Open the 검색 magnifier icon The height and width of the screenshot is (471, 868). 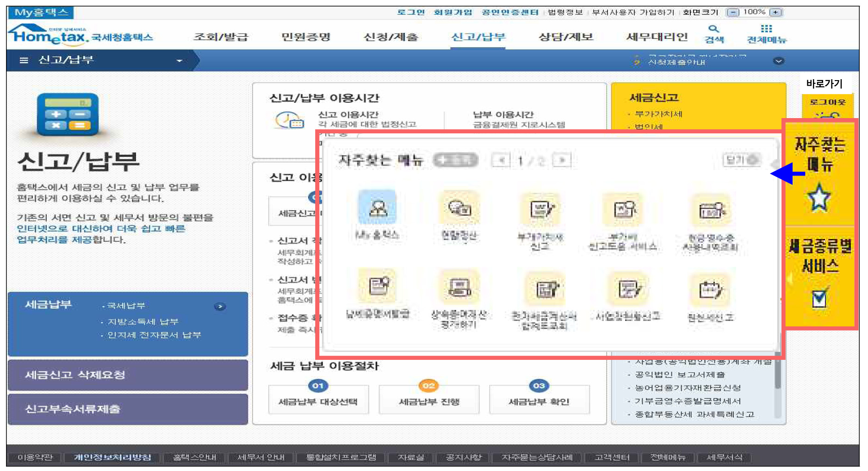click(714, 29)
